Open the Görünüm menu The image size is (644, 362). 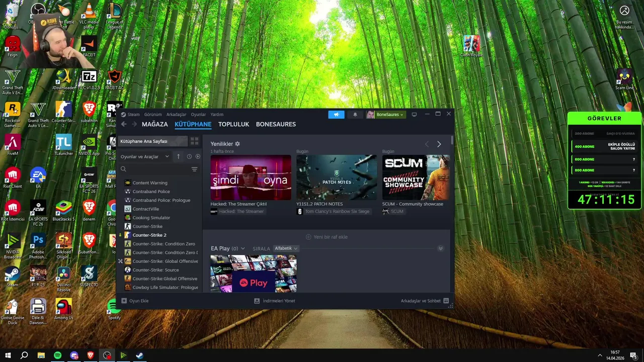(x=153, y=115)
